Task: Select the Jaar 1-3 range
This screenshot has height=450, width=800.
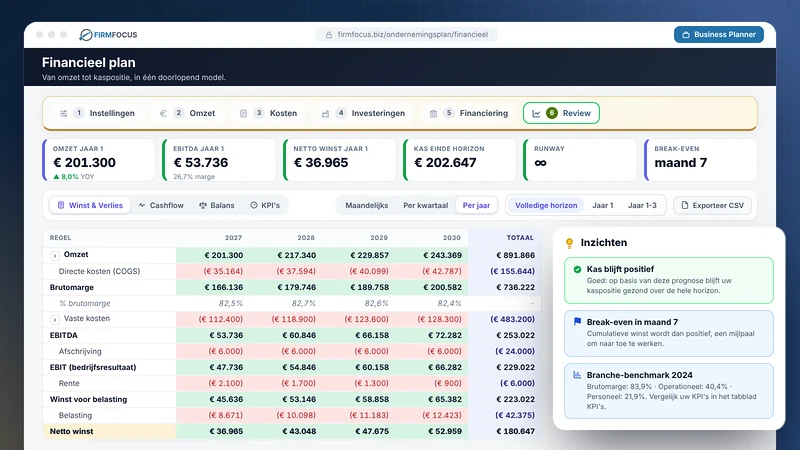Action: click(642, 205)
